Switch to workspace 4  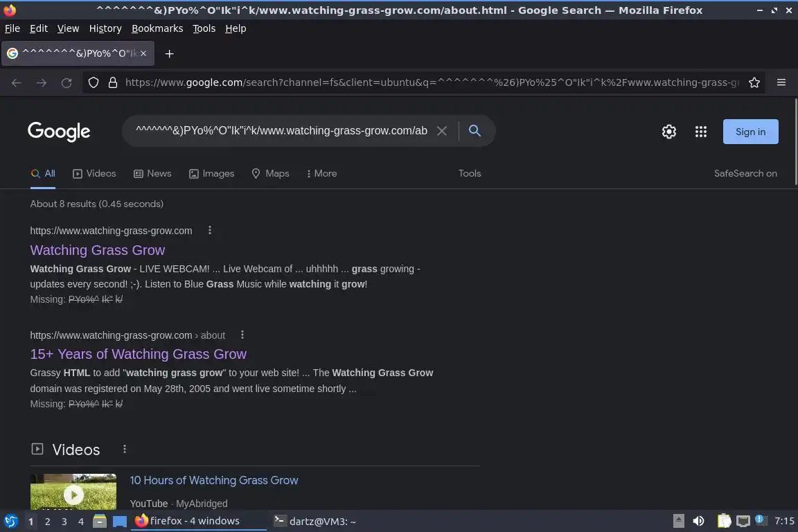click(x=81, y=522)
